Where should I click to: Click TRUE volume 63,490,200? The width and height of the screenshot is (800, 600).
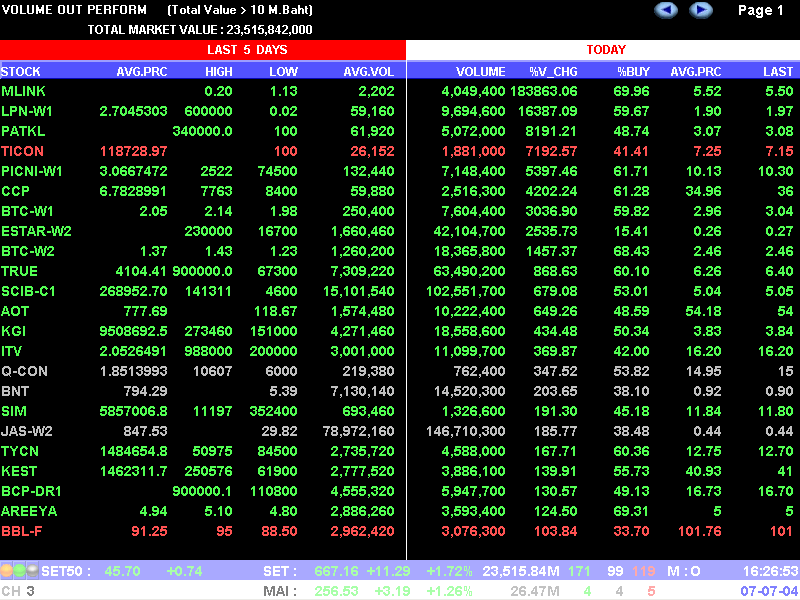pyautogui.click(x=469, y=271)
